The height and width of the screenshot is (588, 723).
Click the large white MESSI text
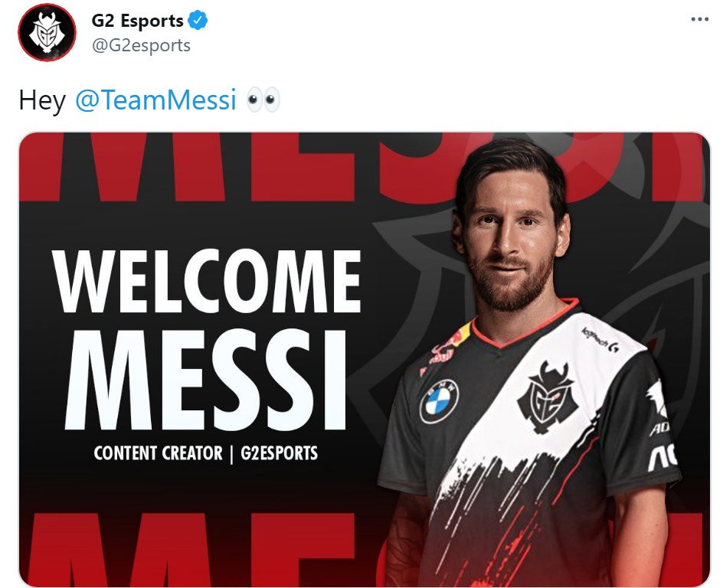click(206, 379)
